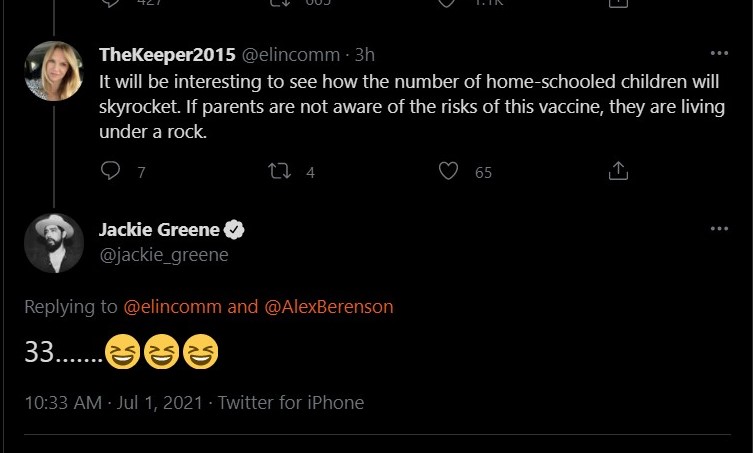Click the @jackie_greene handle

163,255
